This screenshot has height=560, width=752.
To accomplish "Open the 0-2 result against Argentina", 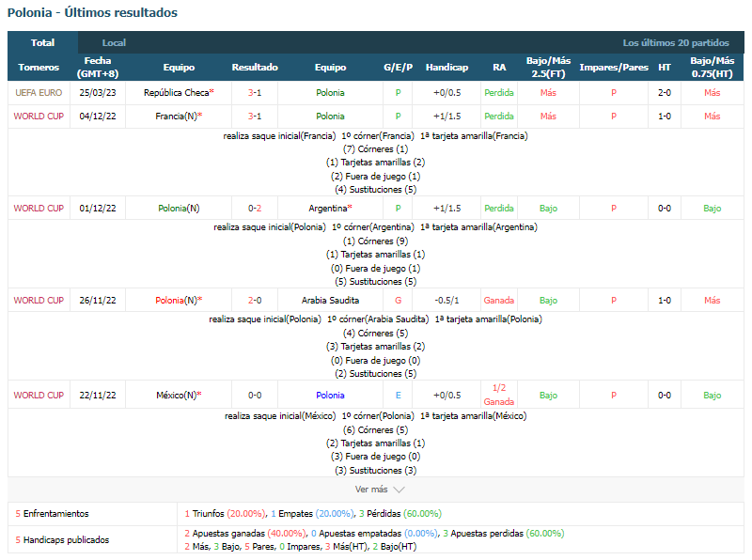I will [x=255, y=208].
